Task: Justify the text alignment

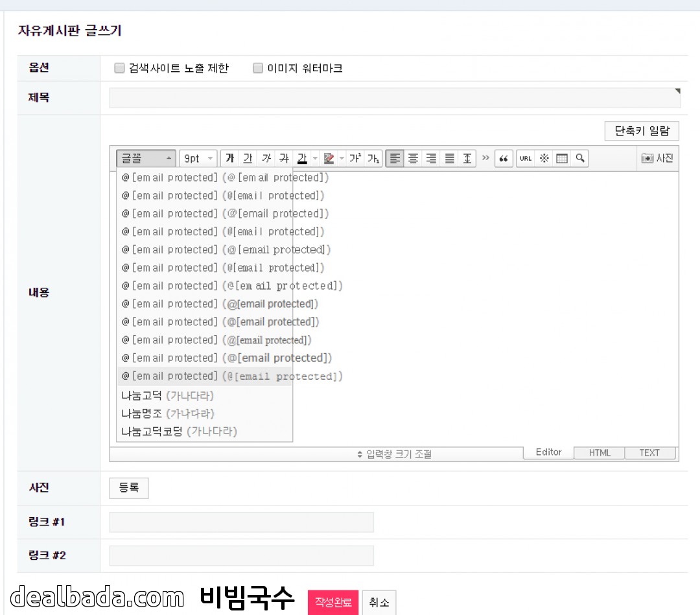Action: tap(449, 159)
